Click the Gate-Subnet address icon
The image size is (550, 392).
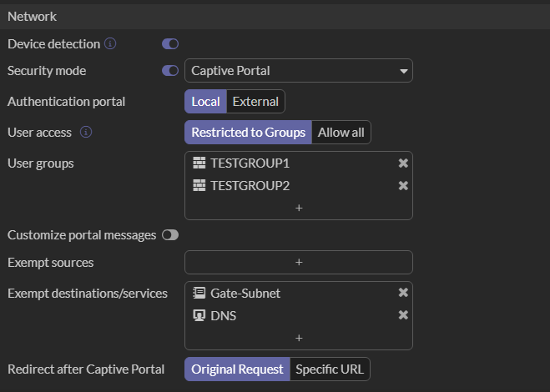[199, 293]
